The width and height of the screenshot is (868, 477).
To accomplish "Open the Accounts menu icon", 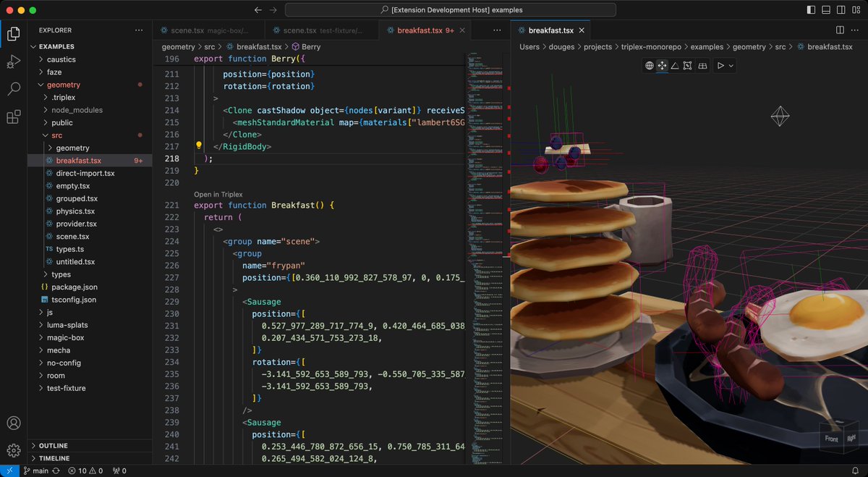I will pyautogui.click(x=13, y=423).
